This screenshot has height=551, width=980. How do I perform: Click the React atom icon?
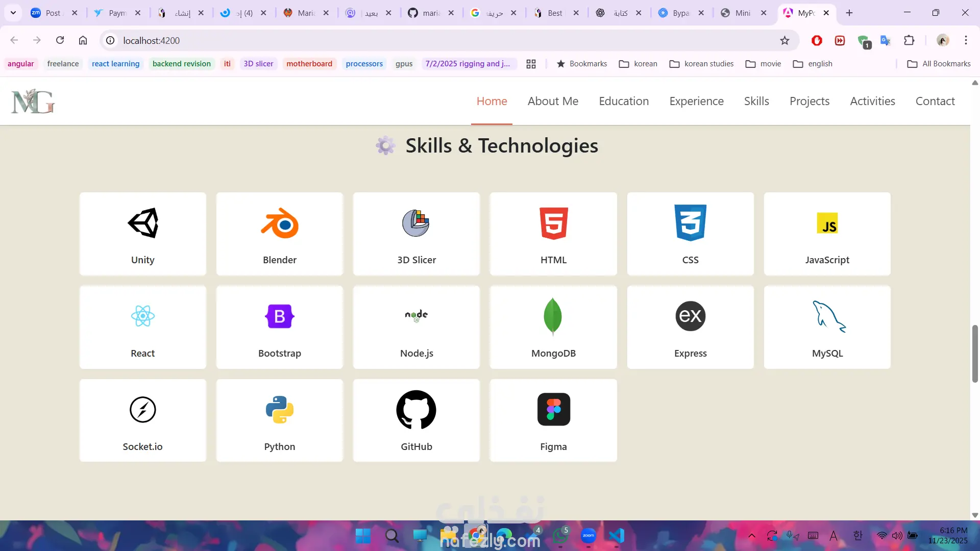143,316
